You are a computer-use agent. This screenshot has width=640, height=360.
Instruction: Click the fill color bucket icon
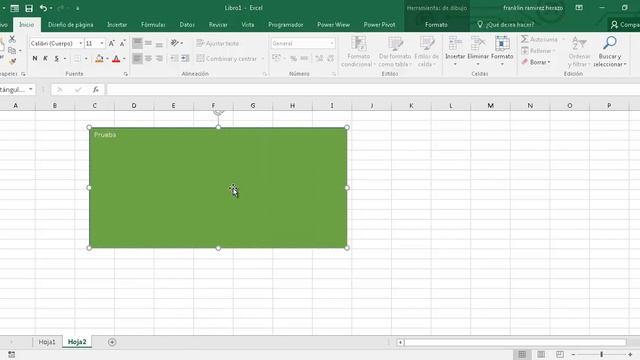pyautogui.click(x=99, y=59)
